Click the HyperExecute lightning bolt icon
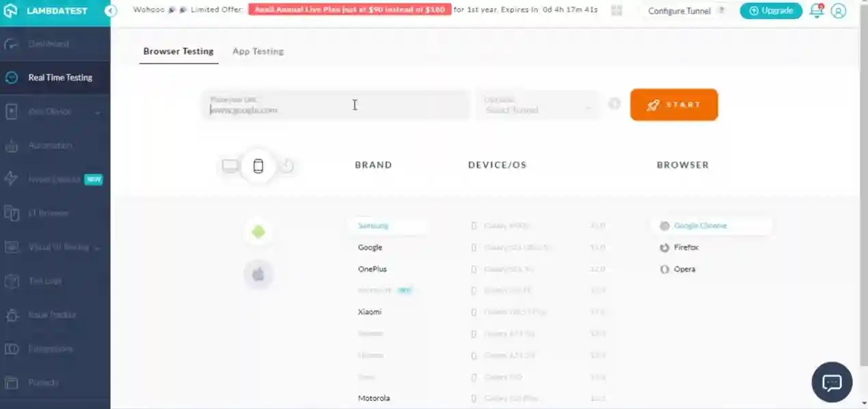The width and height of the screenshot is (868, 409). coord(12,179)
